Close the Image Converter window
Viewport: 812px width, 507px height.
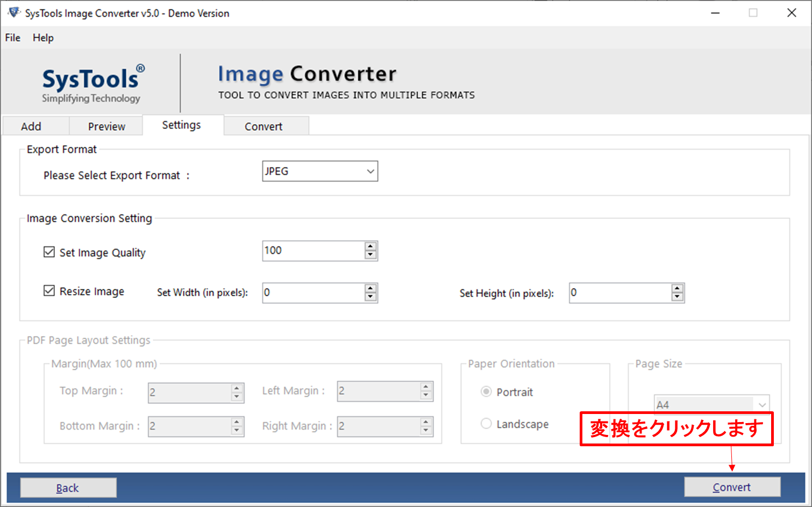pos(792,13)
